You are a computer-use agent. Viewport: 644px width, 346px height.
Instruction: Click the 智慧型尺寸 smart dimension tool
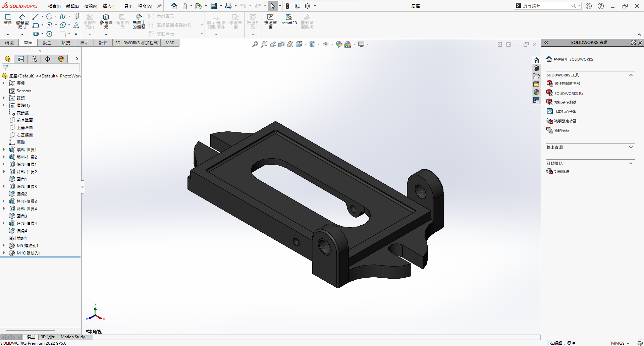[x=22, y=21]
